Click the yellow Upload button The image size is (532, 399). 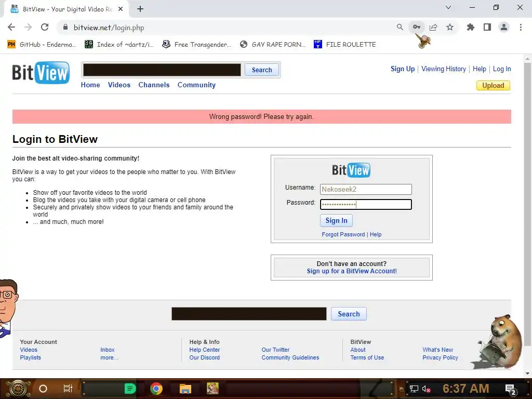tap(493, 86)
